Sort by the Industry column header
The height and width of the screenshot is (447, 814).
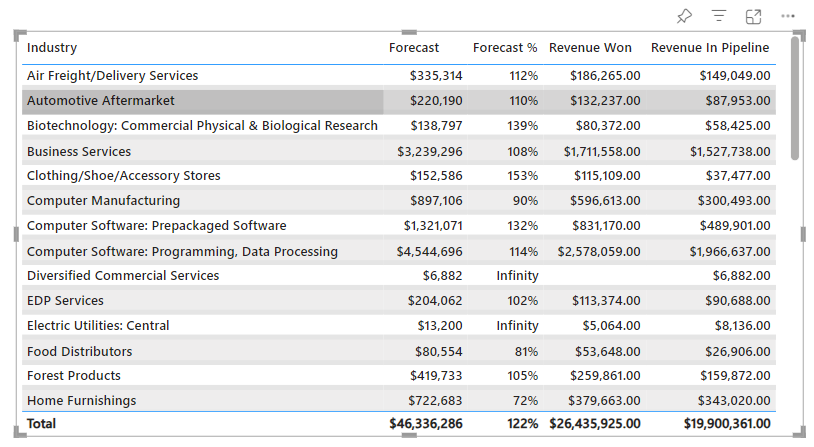point(52,48)
